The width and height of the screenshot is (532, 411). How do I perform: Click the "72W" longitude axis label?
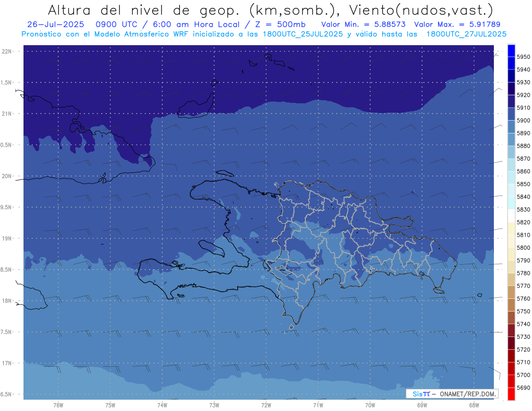click(x=266, y=405)
